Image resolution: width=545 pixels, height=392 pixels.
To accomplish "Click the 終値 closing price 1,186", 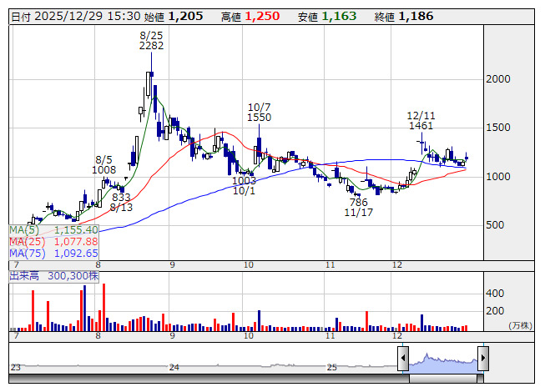I will pyautogui.click(x=416, y=16).
